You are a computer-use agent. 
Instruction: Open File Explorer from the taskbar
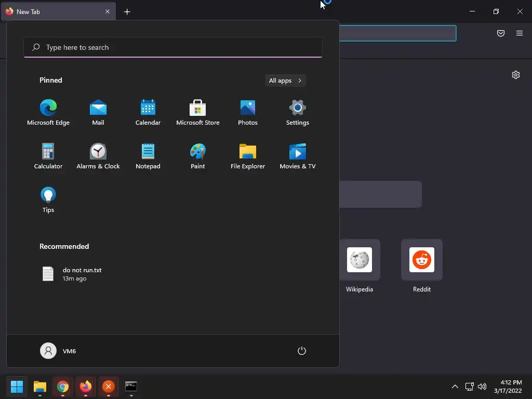pyautogui.click(x=39, y=387)
